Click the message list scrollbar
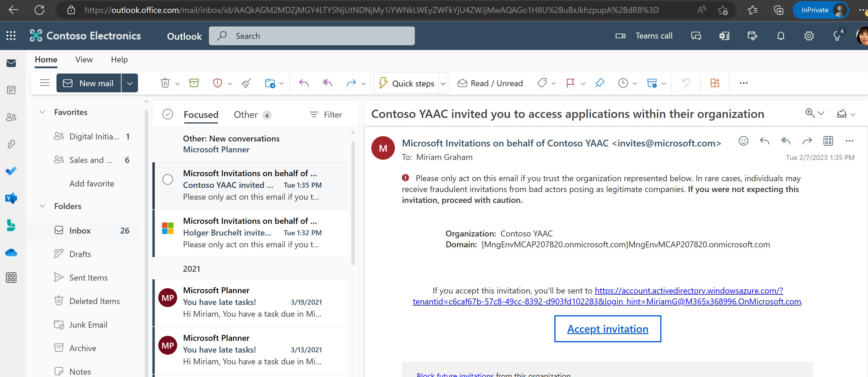 pos(353,203)
